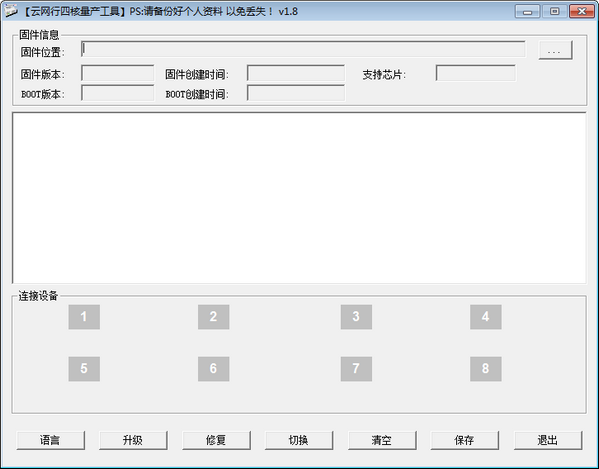Screen dimensions: 599x469
Task: Choose device slot number 4
Action: (x=486, y=317)
